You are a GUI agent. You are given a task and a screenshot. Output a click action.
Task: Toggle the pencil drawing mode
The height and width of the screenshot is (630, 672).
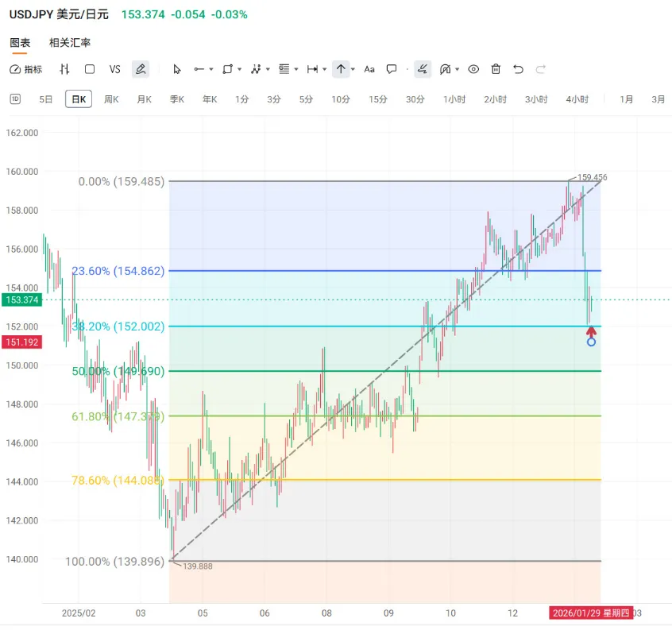click(x=141, y=69)
